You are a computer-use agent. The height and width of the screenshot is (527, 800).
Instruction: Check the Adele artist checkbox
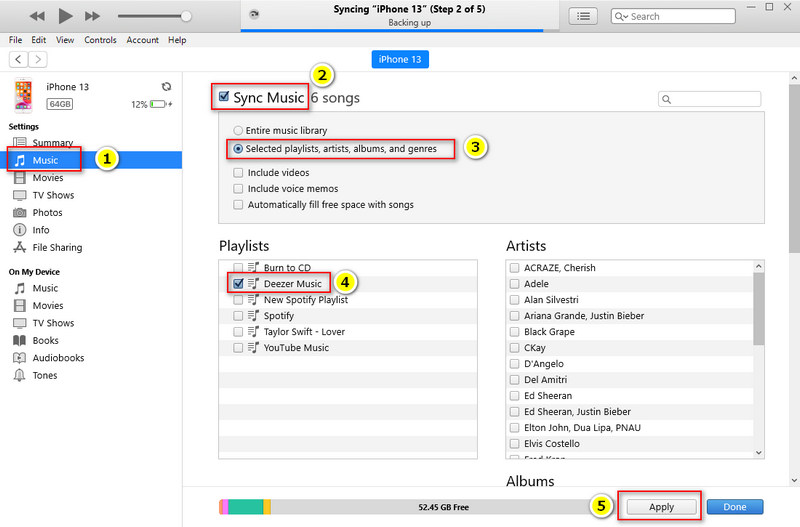(x=514, y=284)
